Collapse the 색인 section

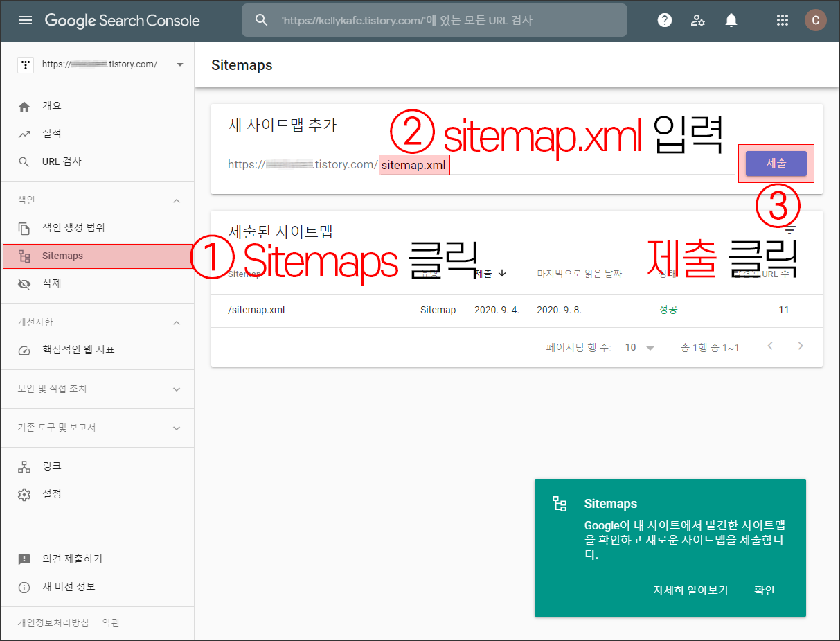point(177,200)
